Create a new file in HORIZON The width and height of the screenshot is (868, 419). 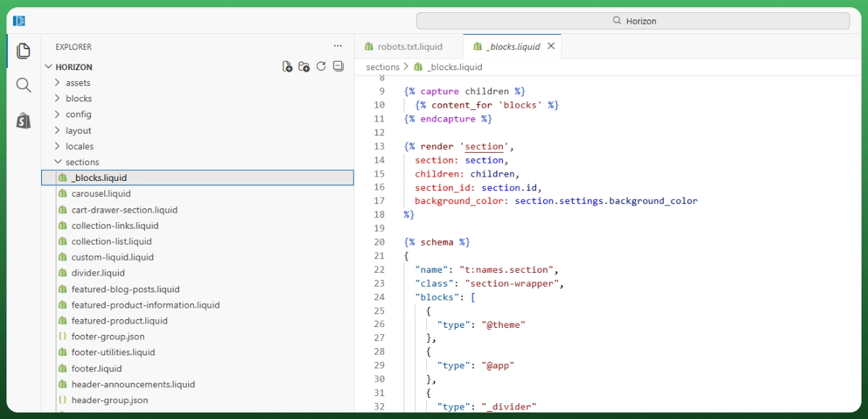[x=287, y=67]
